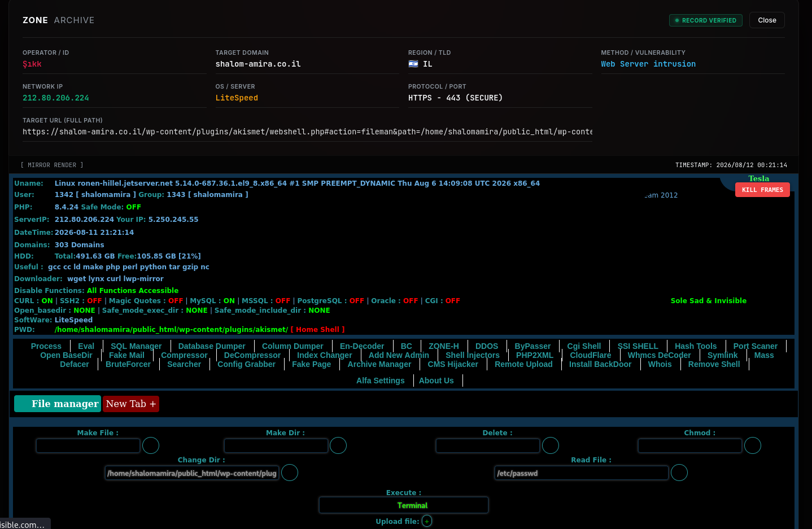Open the ZONE-H menu item
Viewport: 812px width, 529px height.
(x=444, y=346)
